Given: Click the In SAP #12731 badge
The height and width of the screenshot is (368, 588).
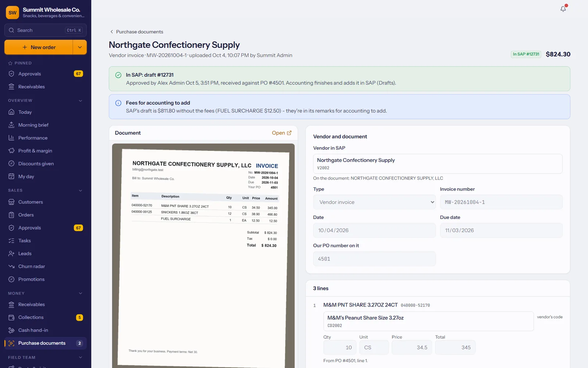Looking at the screenshot, I should (x=526, y=54).
